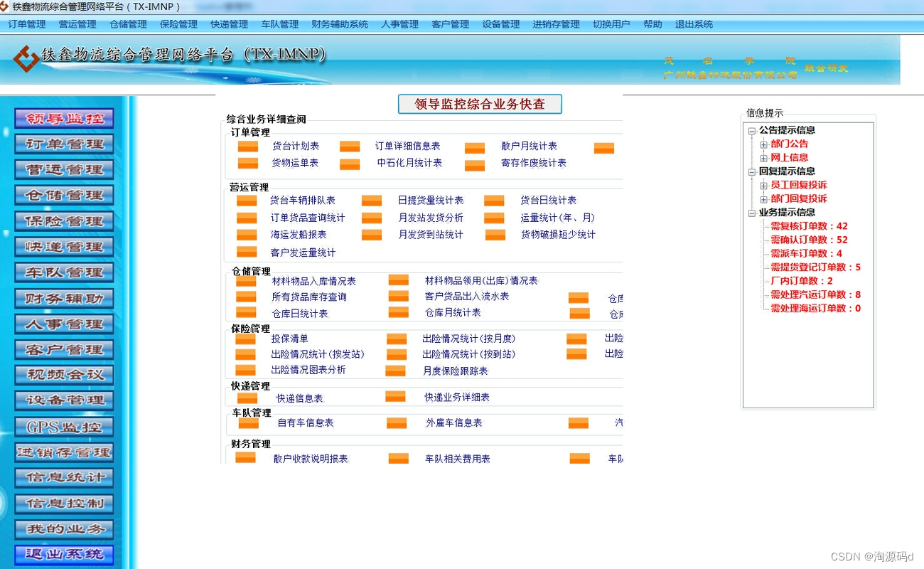Open 财务辅助系统 menu

340,24
